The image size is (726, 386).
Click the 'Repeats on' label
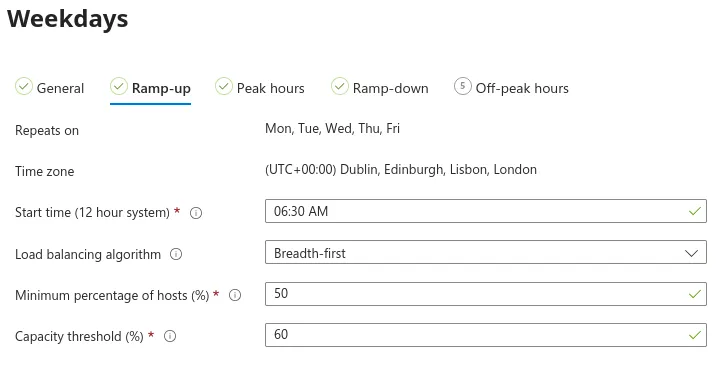[47, 131]
